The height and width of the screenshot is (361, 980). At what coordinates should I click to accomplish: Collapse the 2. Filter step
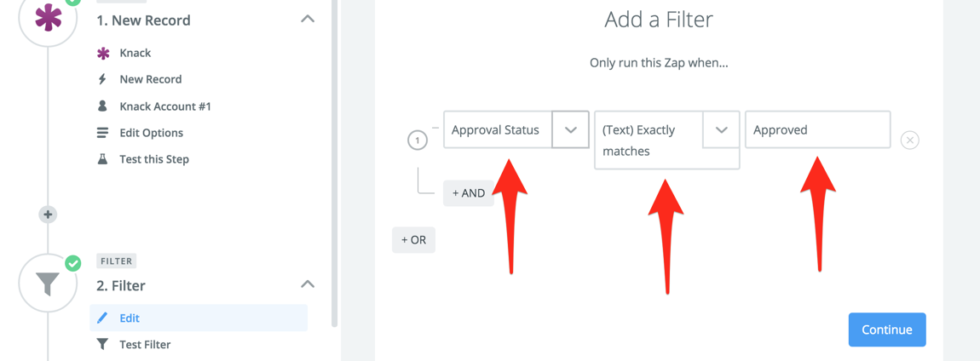tap(308, 284)
